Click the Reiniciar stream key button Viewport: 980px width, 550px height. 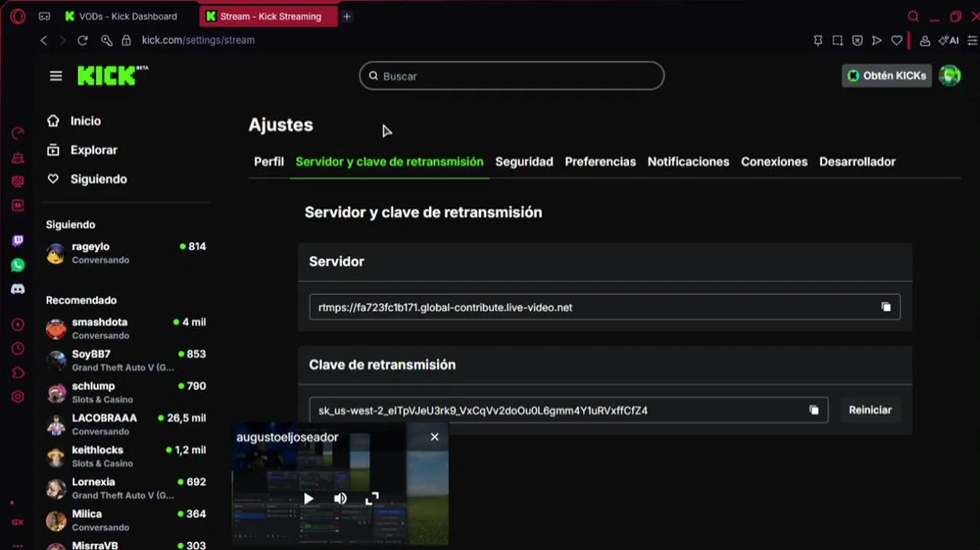pos(870,410)
